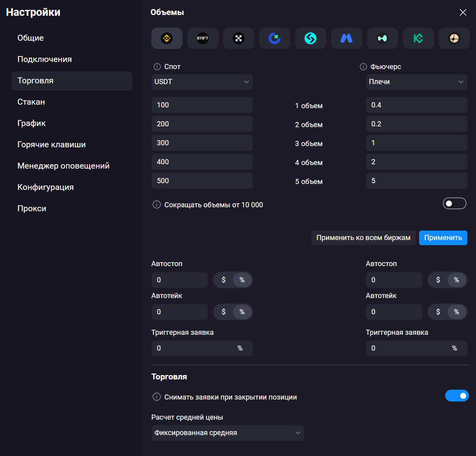Edit futures volume 1 field showing 0.4
476x456 pixels.
coord(416,105)
